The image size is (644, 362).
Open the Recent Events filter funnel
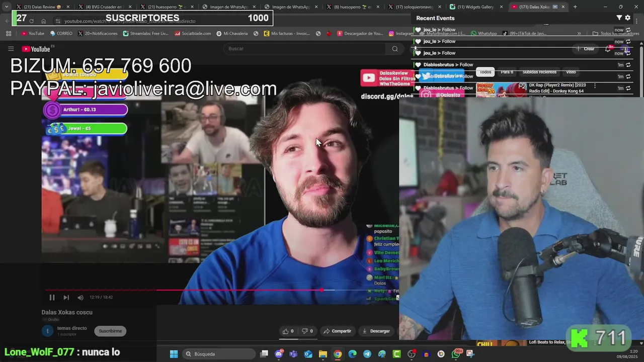click(619, 18)
